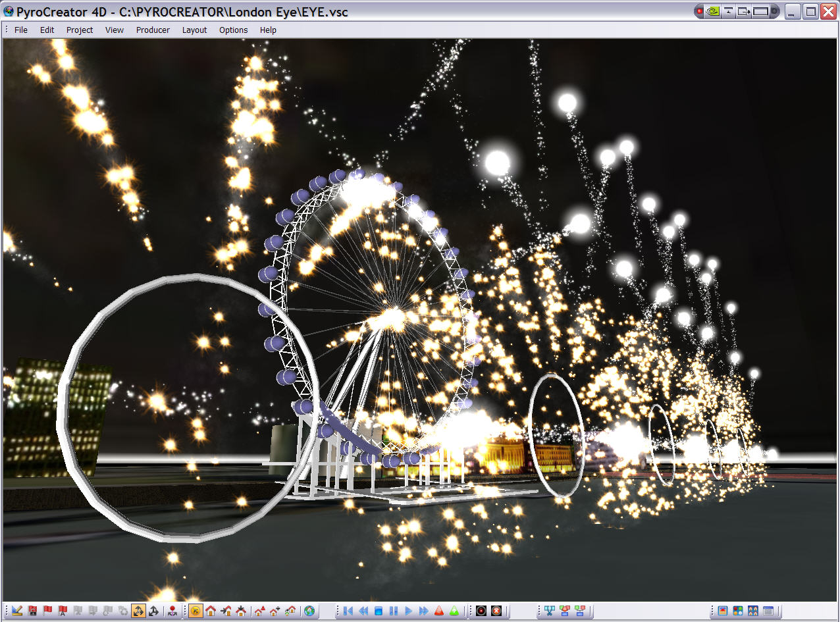Open the File menu
Image resolution: width=840 pixels, height=622 pixels.
point(21,30)
